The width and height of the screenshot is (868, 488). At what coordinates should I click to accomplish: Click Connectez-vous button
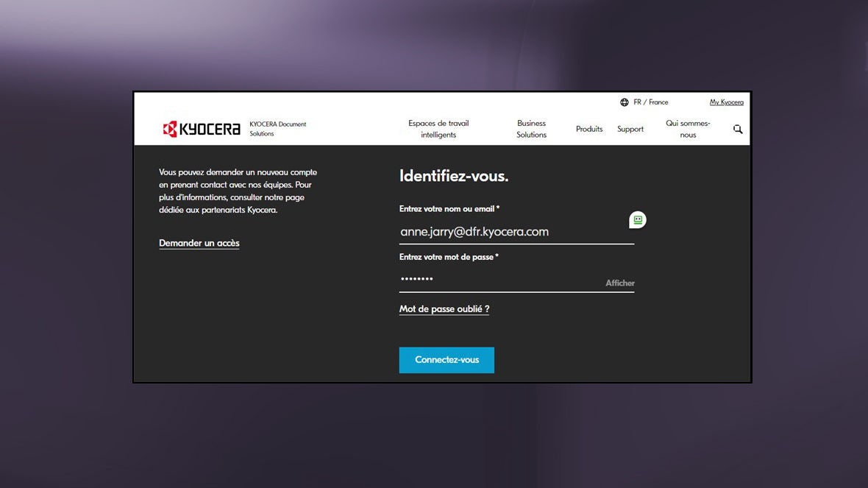447,360
